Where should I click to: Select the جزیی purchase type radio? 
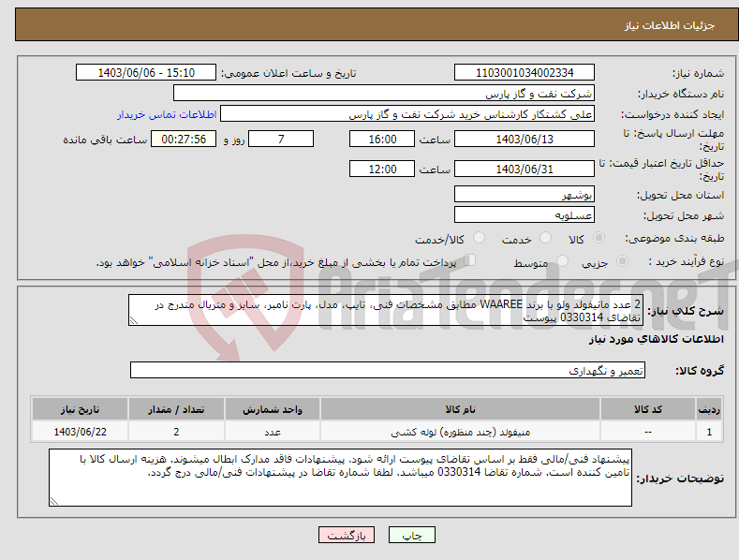[x=622, y=260]
